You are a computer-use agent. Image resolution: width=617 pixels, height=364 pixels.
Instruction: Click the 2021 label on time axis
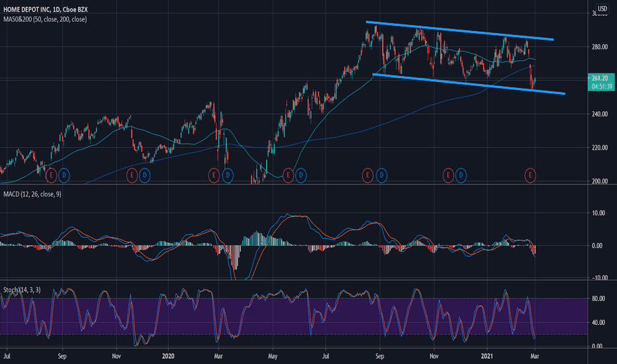pos(487,356)
